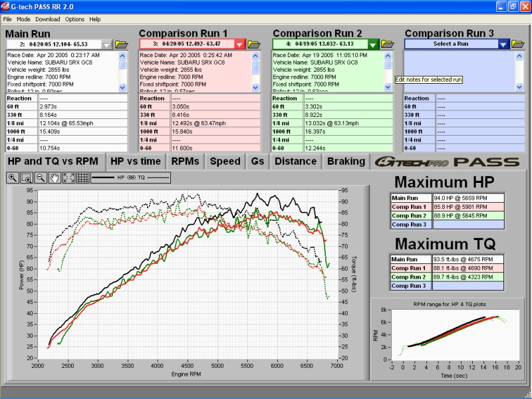Open the Comparison Run 3 'Select a Run' dropdown
532x399 pixels.
[x=503, y=44]
